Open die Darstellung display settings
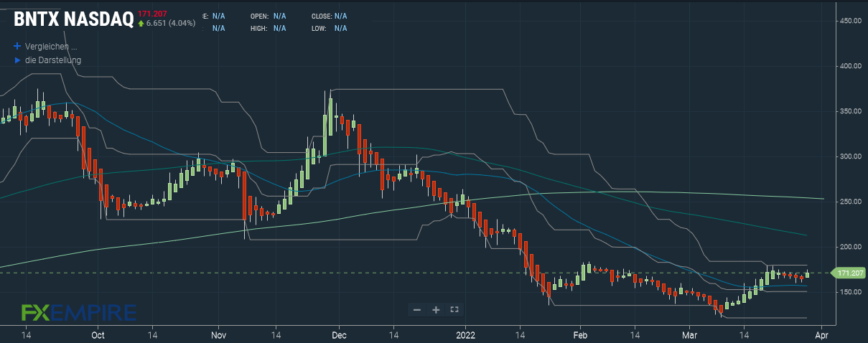Screen dimensions: 868x343 [53, 60]
